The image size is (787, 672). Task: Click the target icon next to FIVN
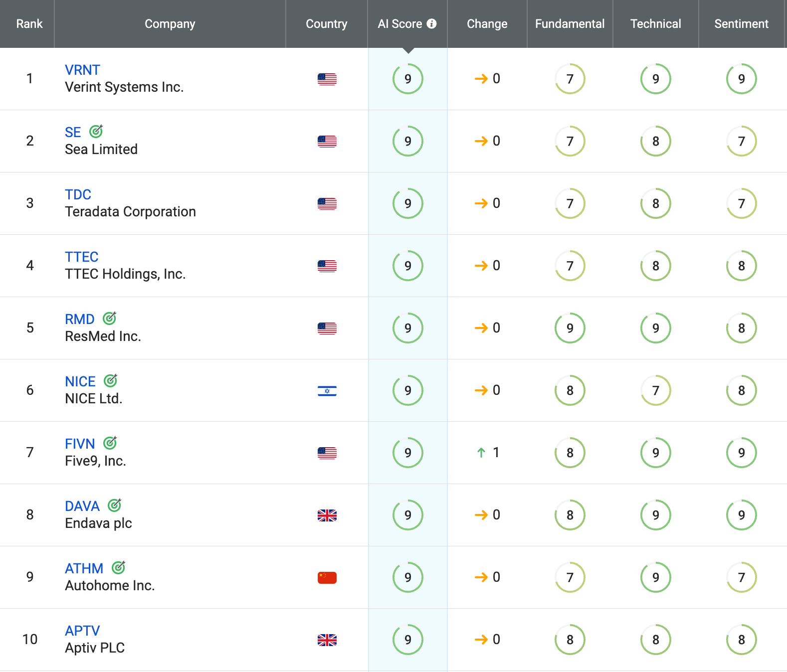[x=110, y=443]
